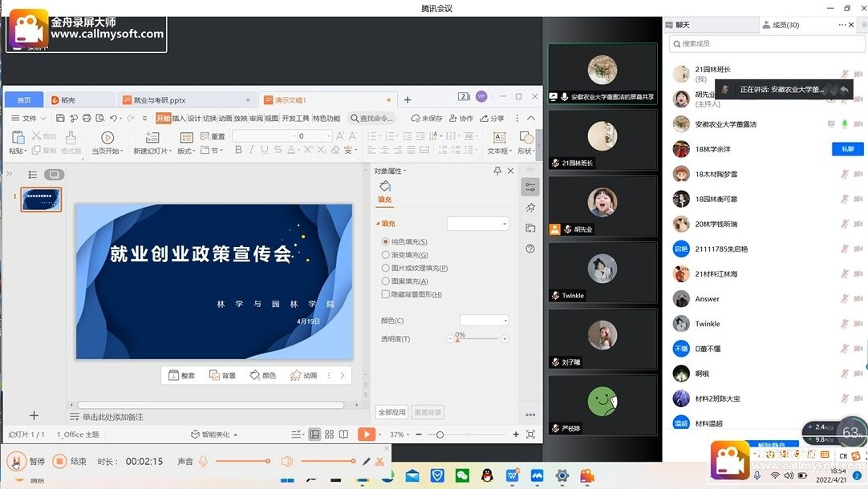Switch to slide sorter grid view
Screen dimensions: 868x489
330,434
